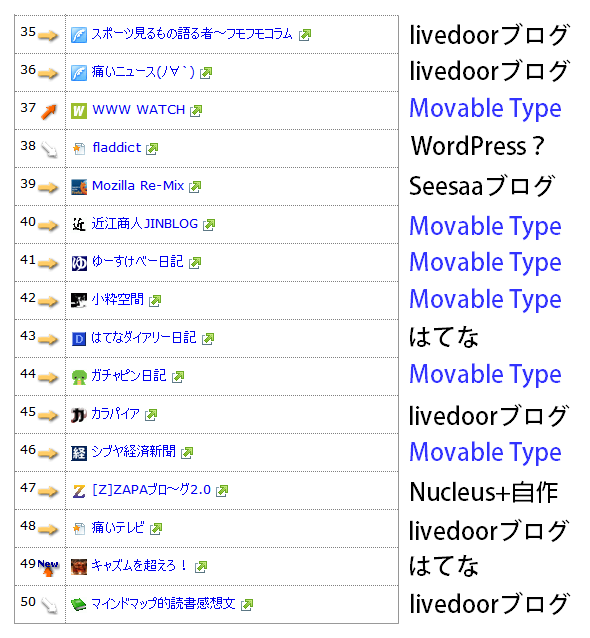Click the カ favicon of カラパイア
590x638 pixels.
(79, 415)
